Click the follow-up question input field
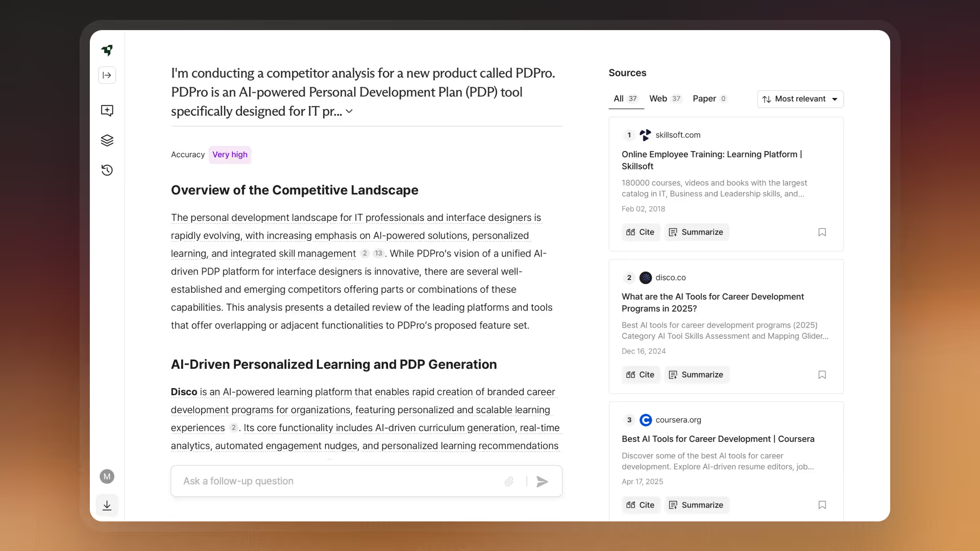Screen dimensions: 980x551 click(337, 481)
